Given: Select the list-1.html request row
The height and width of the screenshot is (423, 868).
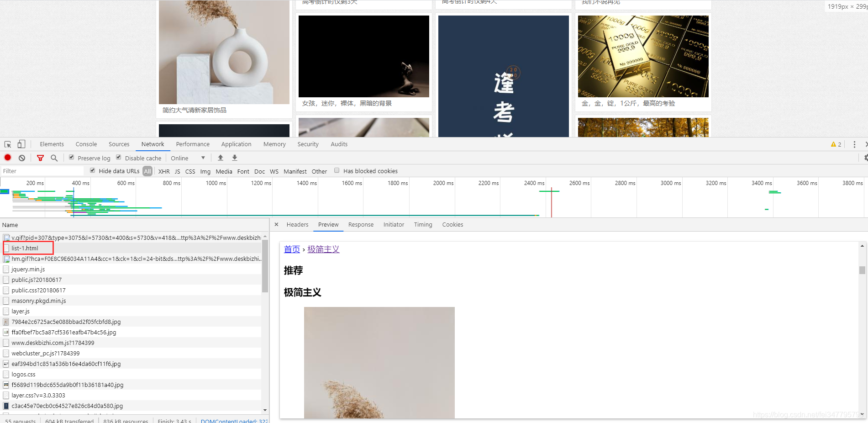Looking at the screenshot, I should [28, 248].
